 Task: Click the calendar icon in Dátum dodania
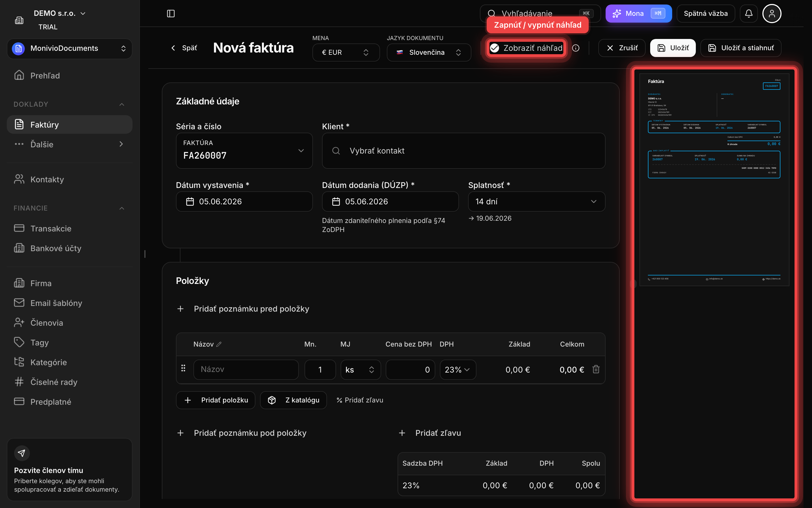click(x=336, y=202)
